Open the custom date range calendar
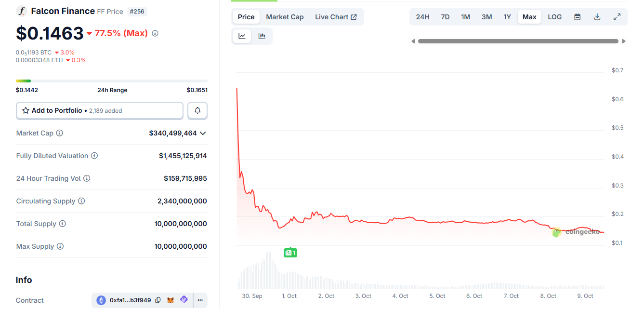The width and height of the screenshot is (644, 309). point(577,16)
